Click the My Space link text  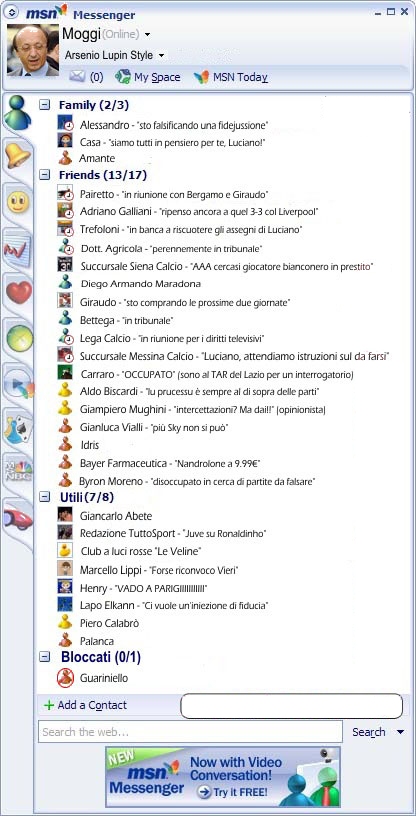(x=157, y=78)
